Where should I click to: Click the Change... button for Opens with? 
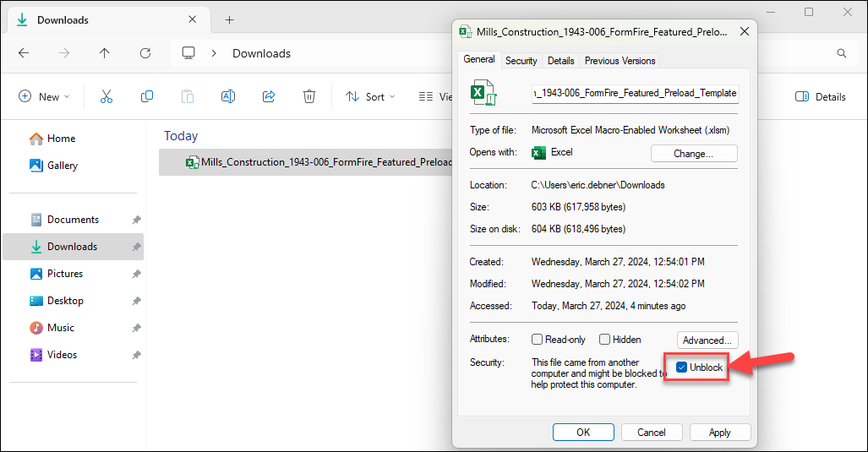[693, 154]
